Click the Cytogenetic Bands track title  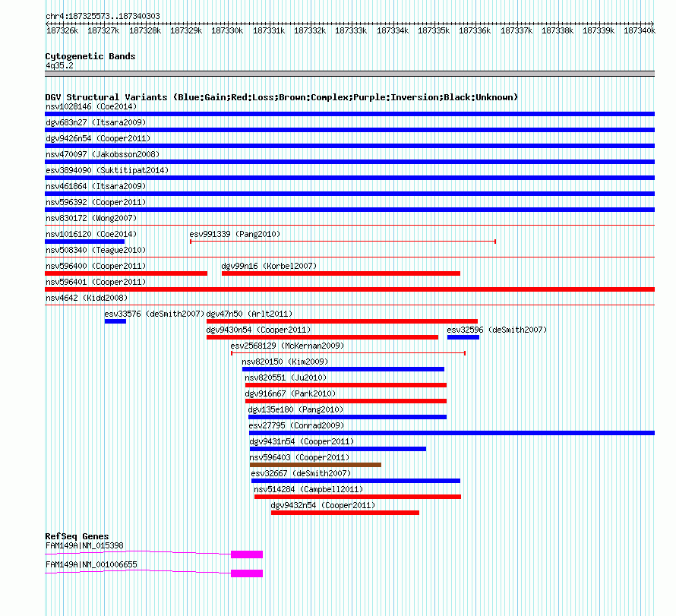90,56
